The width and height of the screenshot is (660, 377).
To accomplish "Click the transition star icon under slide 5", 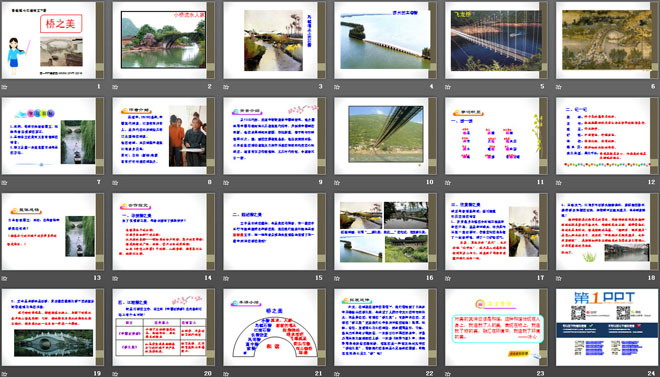I will 448,87.
